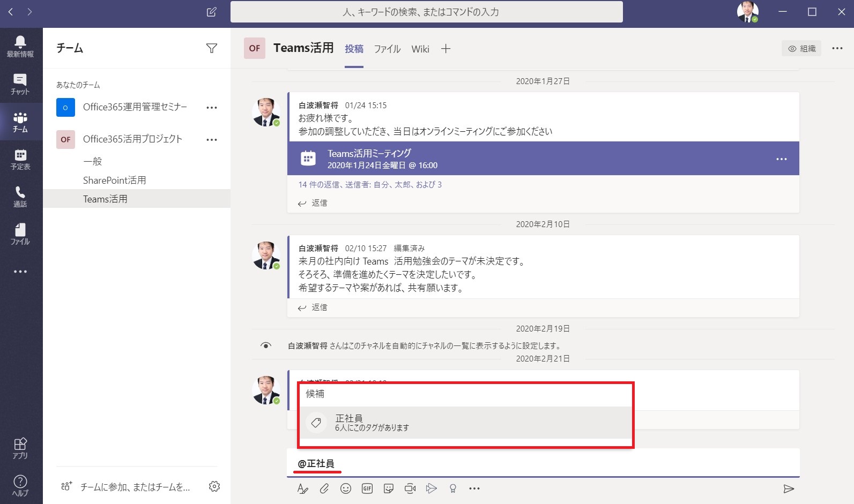The image size is (854, 504).
Task: Open the Calls (通話) sidebar icon
Action: 20,197
